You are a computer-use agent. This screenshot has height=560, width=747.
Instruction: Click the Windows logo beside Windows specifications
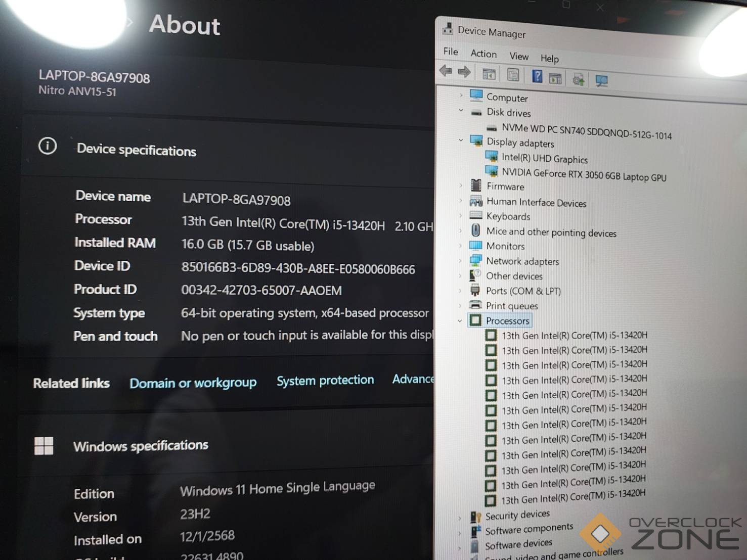(44, 446)
